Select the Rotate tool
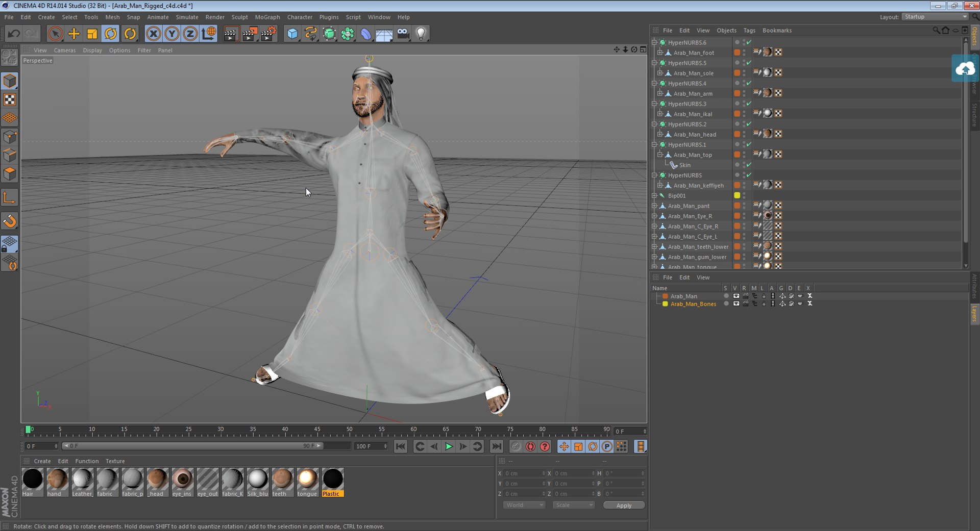Screen dimensions: 980x531 pos(111,34)
